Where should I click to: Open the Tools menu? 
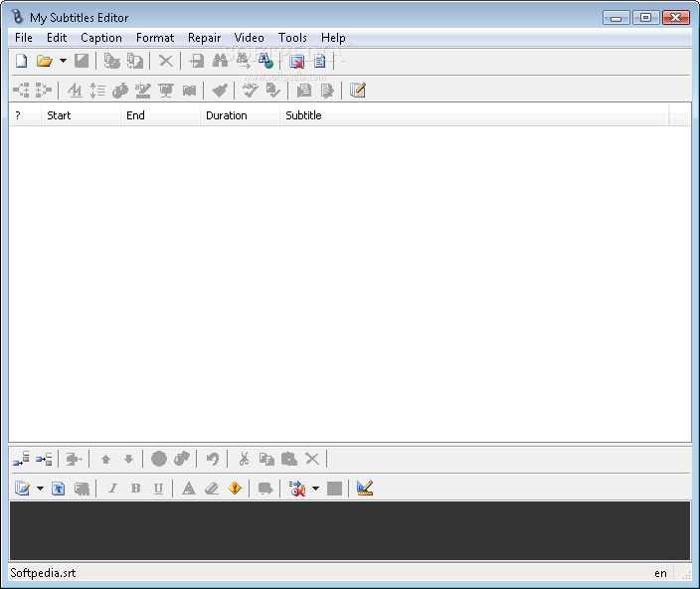292,38
